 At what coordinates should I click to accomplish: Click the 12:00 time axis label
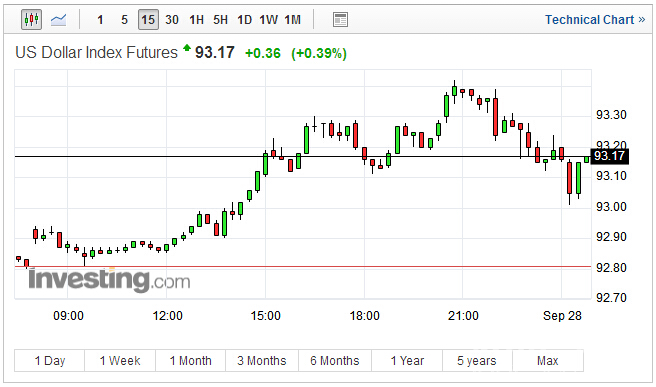[167, 316]
